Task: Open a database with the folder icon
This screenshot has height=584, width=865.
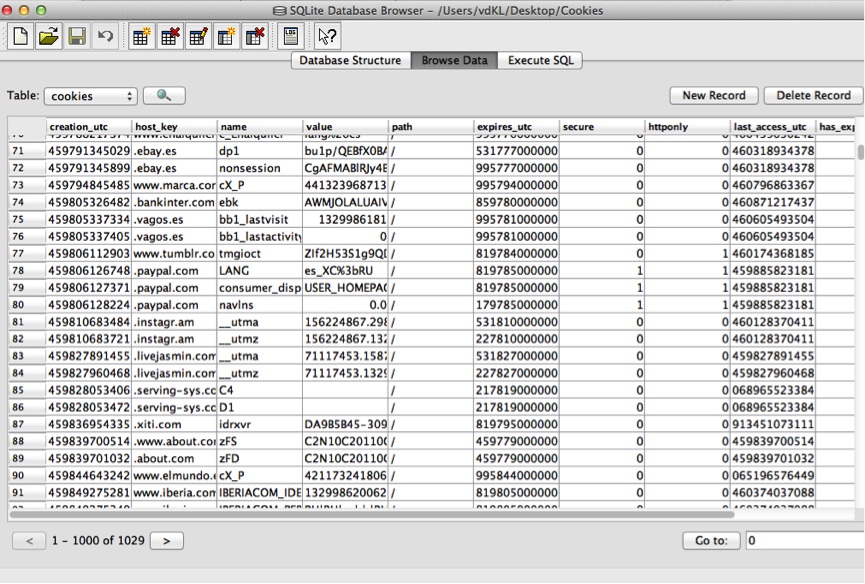Action: pos(49,36)
